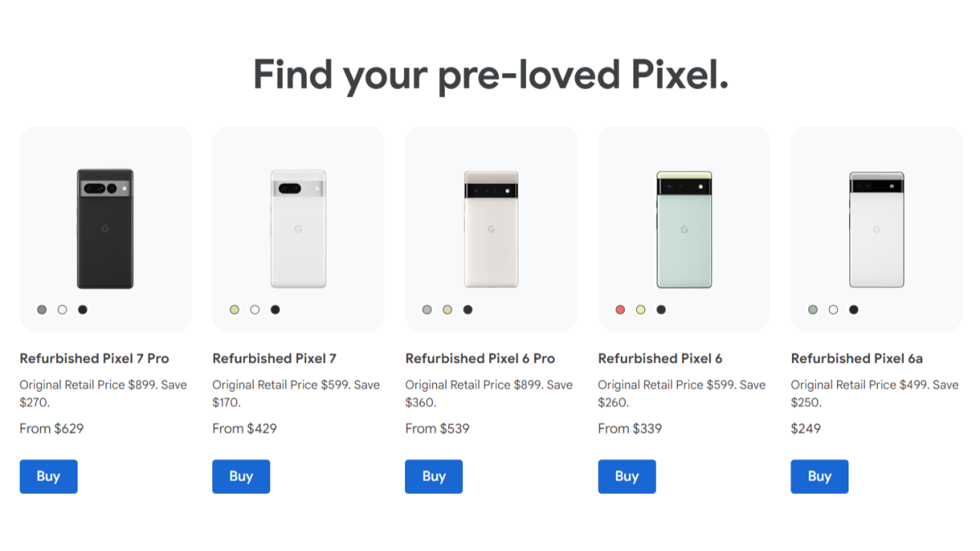Choose the black color option for Pixel 7 Pro
This screenshot has width=980, height=551.
83,309
